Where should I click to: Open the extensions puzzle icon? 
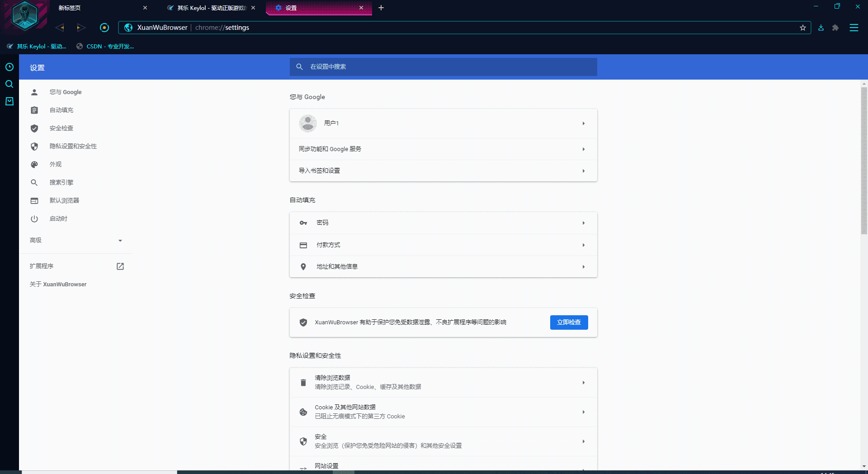click(835, 28)
